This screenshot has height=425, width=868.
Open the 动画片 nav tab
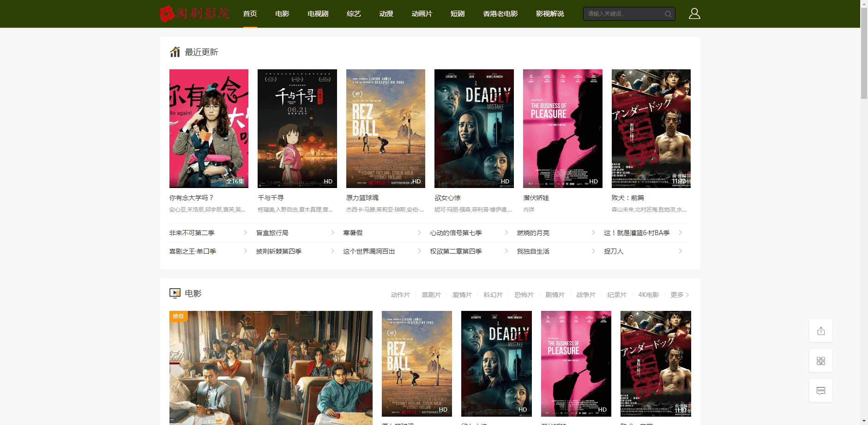click(422, 14)
